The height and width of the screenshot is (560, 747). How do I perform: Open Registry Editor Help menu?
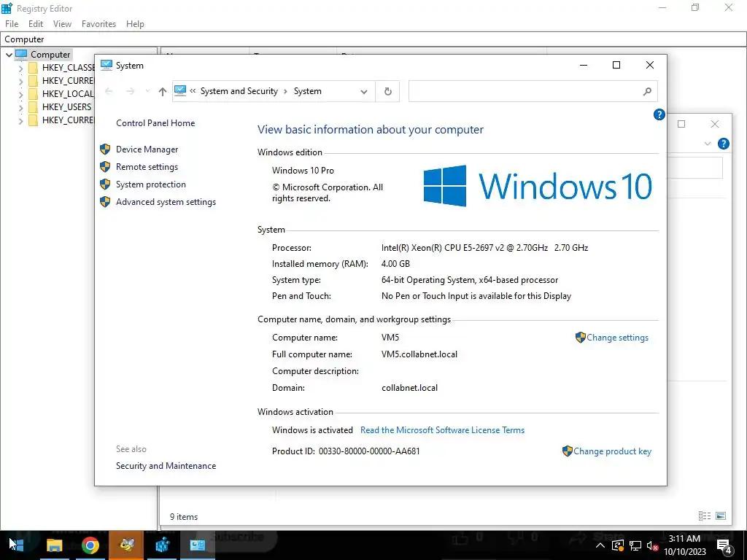point(135,24)
